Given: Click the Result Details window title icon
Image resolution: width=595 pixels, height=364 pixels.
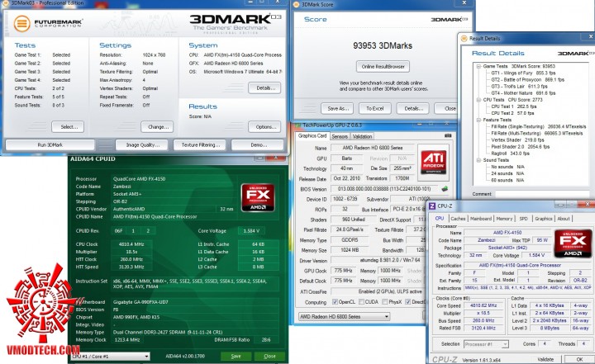Looking at the screenshot, I should 464,38.
